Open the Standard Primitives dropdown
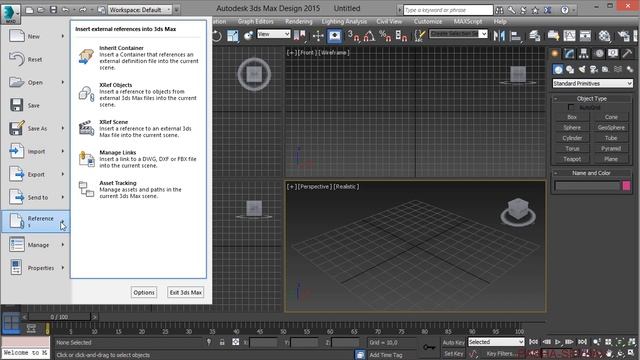 coord(592,83)
